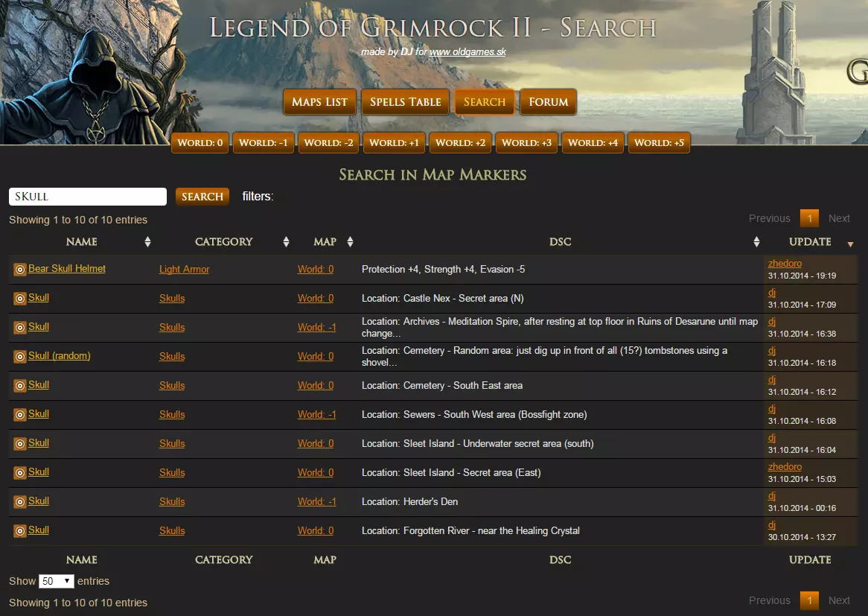Click top pagination page 1
This screenshot has height=616, width=868.
pyautogui.click(x=809, y=218)
